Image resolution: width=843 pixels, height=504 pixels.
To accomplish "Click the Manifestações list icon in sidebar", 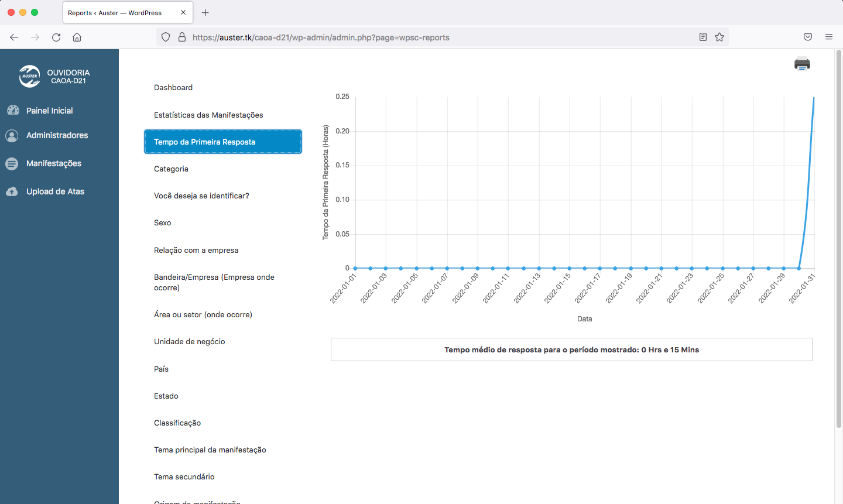I will pos(12,164).
